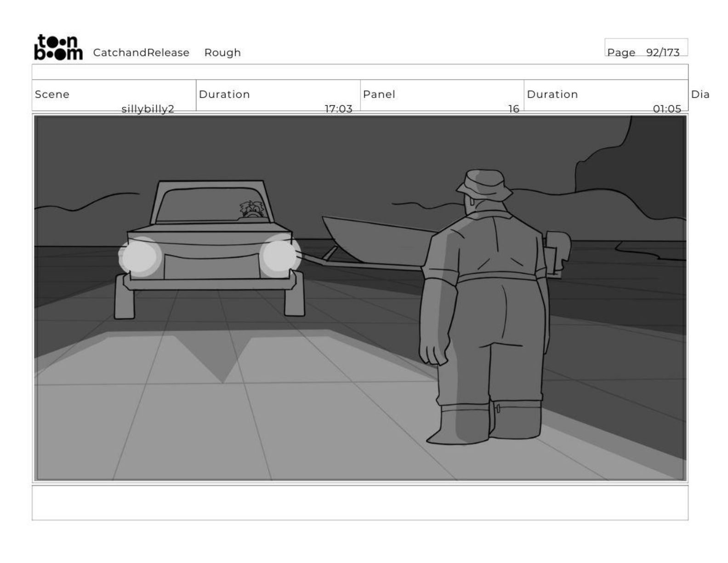Select the 'Rough' label in header
Viewport: 728px width, 563px height.
[222, 53]
